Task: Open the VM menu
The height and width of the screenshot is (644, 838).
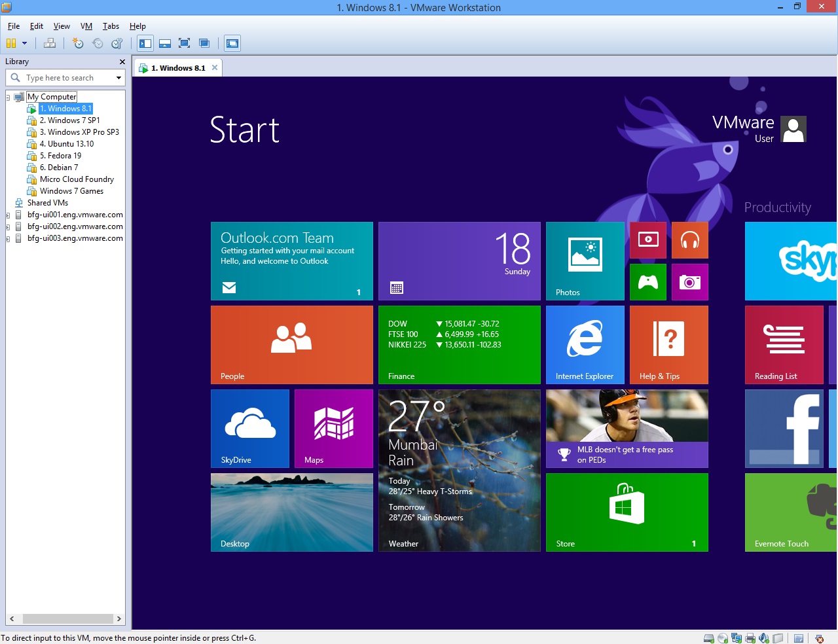Action: tap(86, 26)
